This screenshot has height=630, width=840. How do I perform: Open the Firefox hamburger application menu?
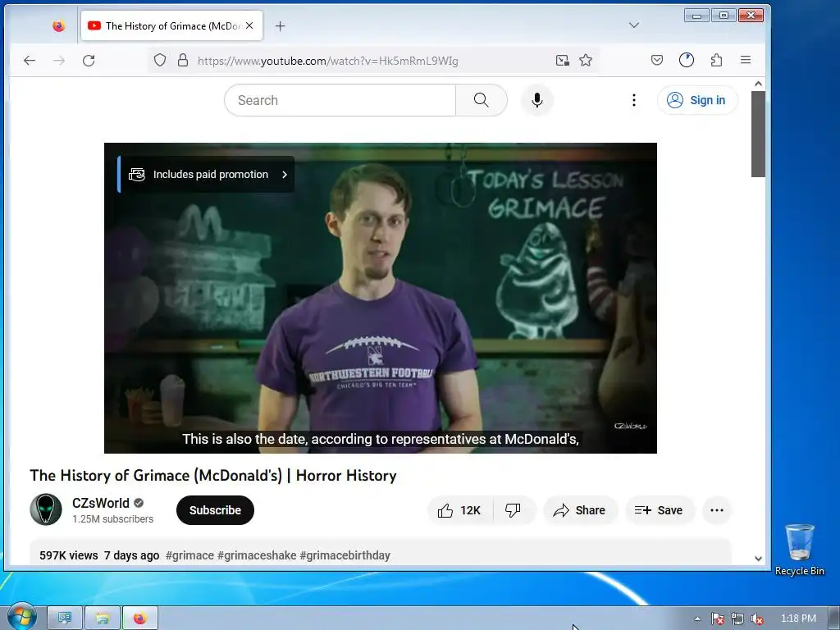[x=745, y=60]
